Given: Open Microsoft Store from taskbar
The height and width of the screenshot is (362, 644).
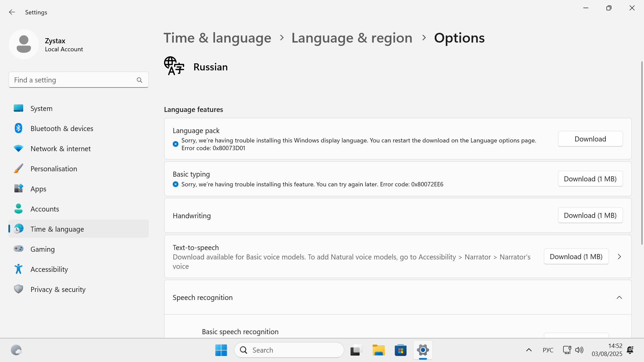Looking at the screenshot, I should click(x=400, y=350).
